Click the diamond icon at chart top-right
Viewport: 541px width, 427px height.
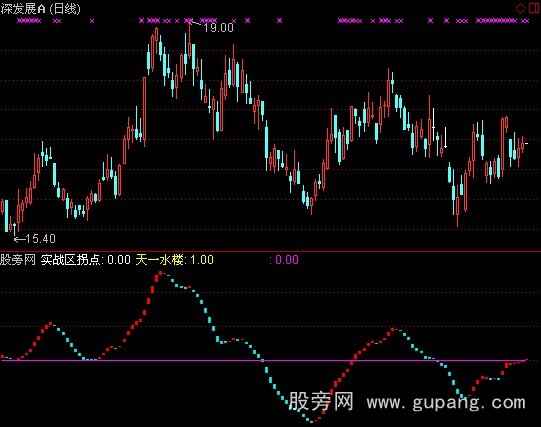click(520, 8)
